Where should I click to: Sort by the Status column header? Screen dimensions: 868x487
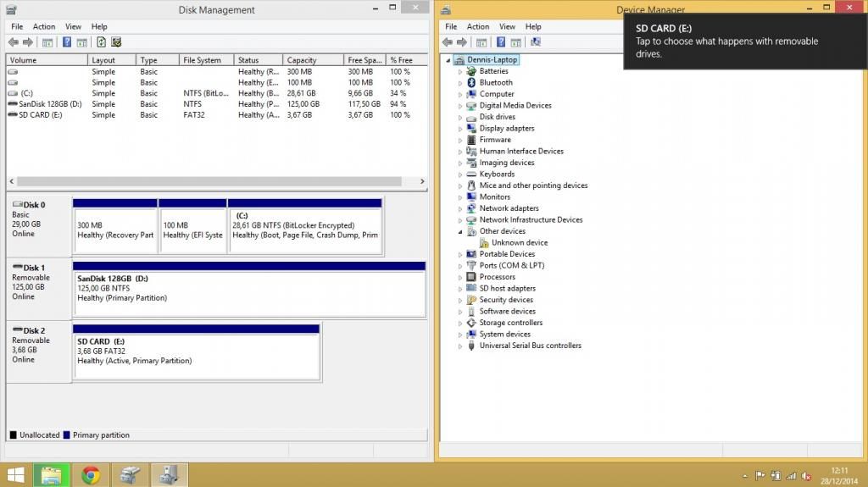[x=259, y=60]
